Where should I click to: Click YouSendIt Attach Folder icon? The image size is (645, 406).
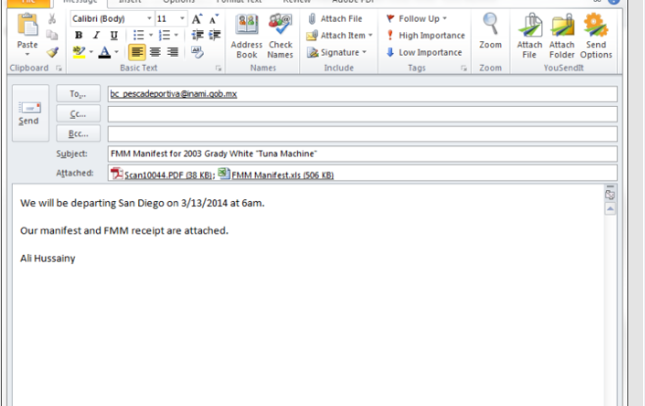(562, 36)
